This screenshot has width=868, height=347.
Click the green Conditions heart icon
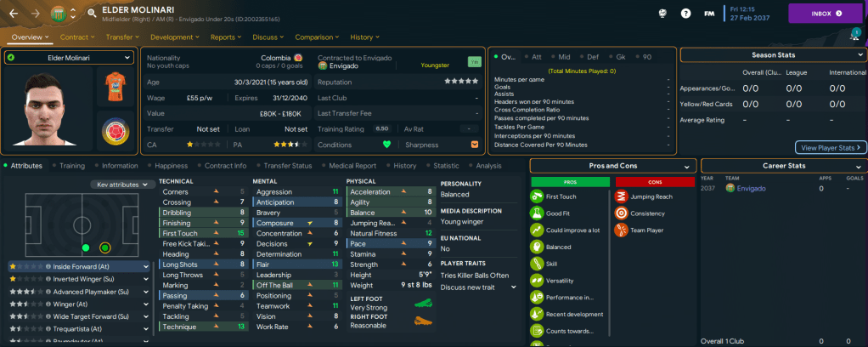386,144
